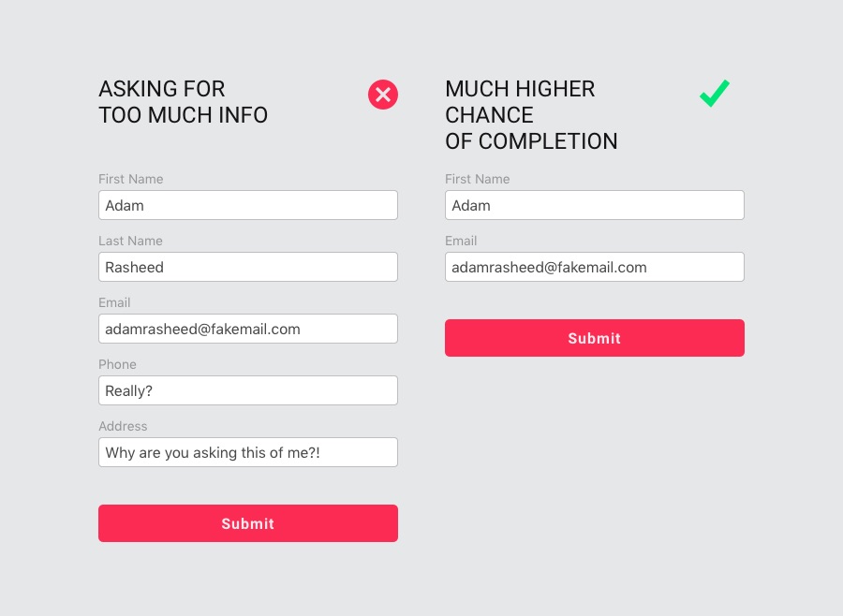The height and width of the screenshot is (616, 843).
Task: Select the right form Email field
Action: point(595,267)
